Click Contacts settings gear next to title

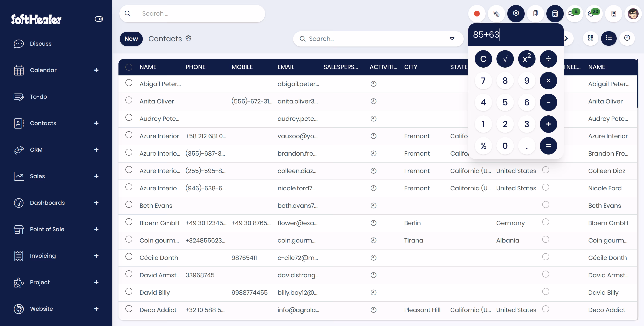coord(189,38)
